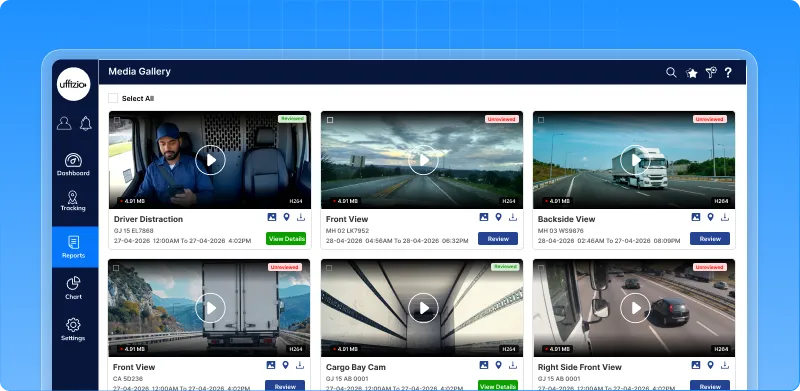Check the CA 5D236 Front View checkbox
Image resolution: width=800 pixels, height=391 pixels.
tap(116, 268)
